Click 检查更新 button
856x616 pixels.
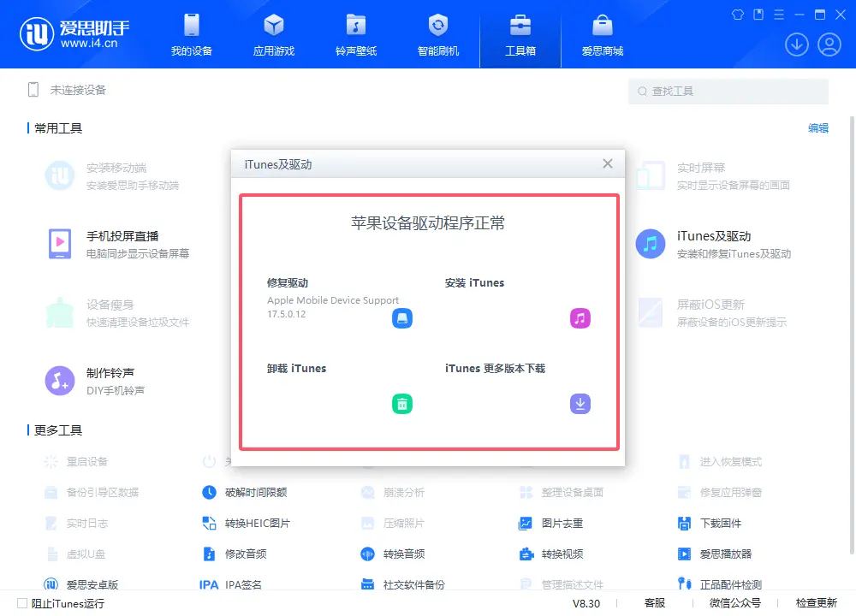(x=816, y=603)
